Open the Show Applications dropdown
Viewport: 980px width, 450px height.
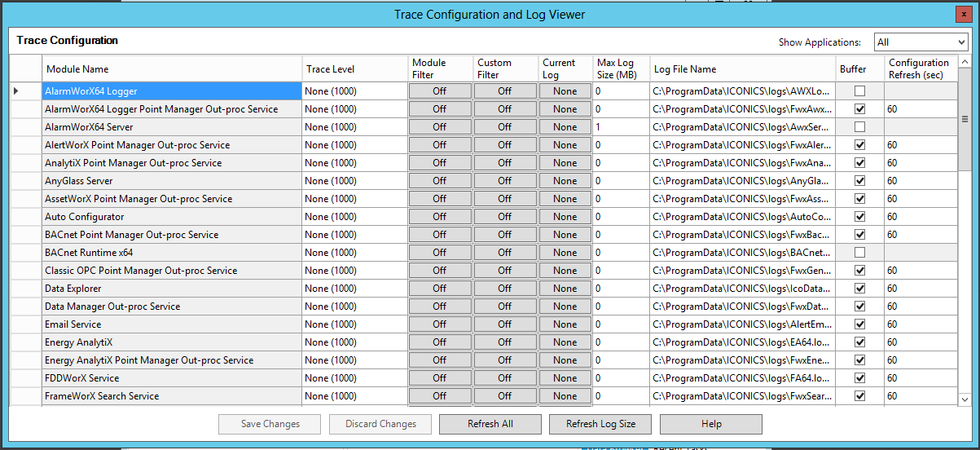pyautogui.click(x=921, y=42)
